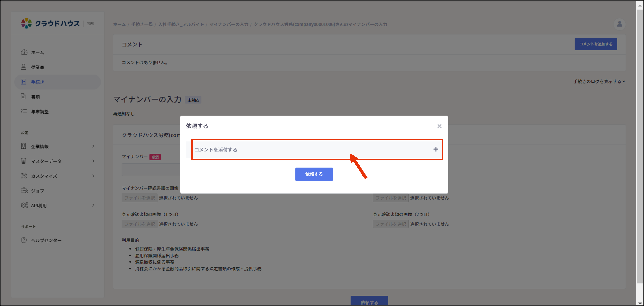
Task: Open the 書類 document icon in the sidebar
Action: coord(23,97)
